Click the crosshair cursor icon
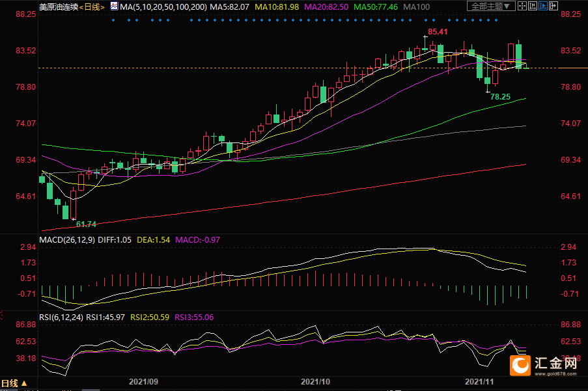Viewport: 588px width, 391px height. (x=523, y=7)
